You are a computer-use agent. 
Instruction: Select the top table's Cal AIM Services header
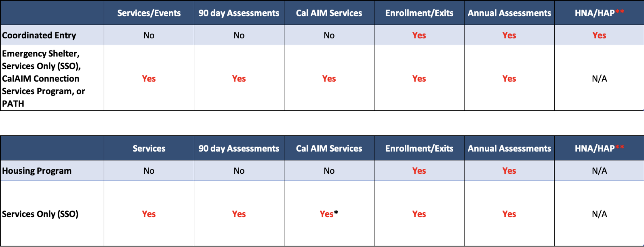click(329, 13)
